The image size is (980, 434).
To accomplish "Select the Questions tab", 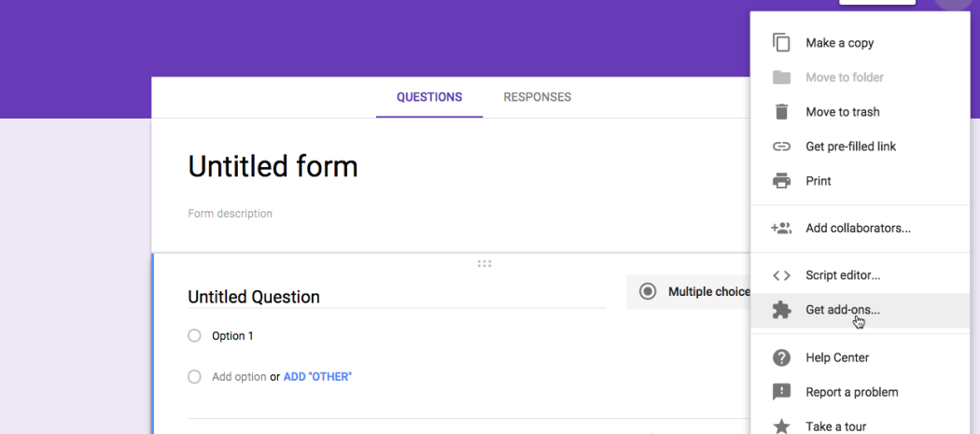I will click(429, 97).
